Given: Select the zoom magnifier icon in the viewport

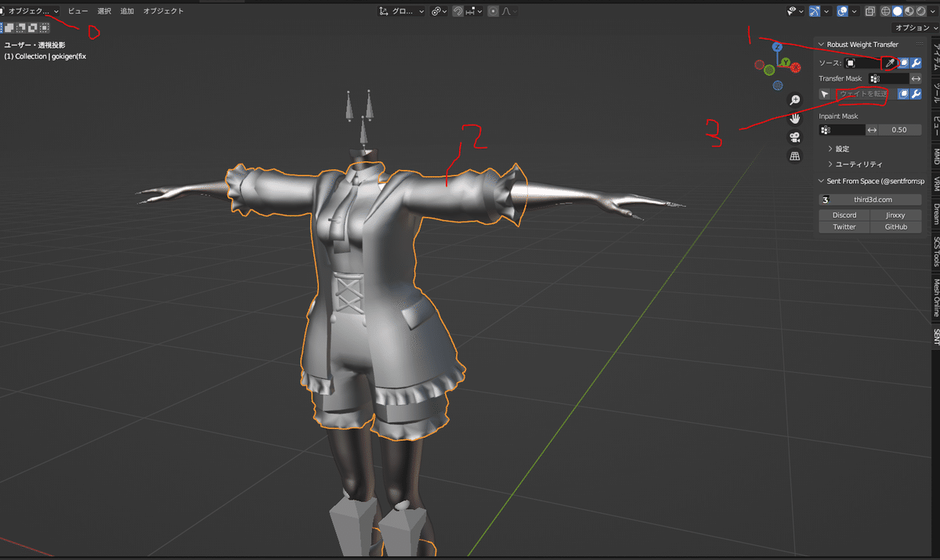Looking at the screenshot, I should point(794,99).
